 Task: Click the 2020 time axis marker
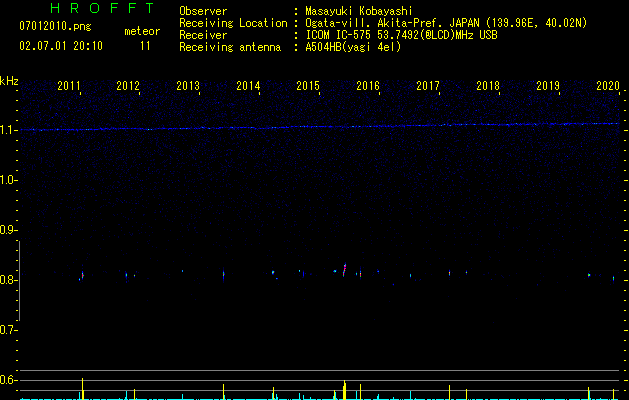pyautogui.click(x=608, y=86)
